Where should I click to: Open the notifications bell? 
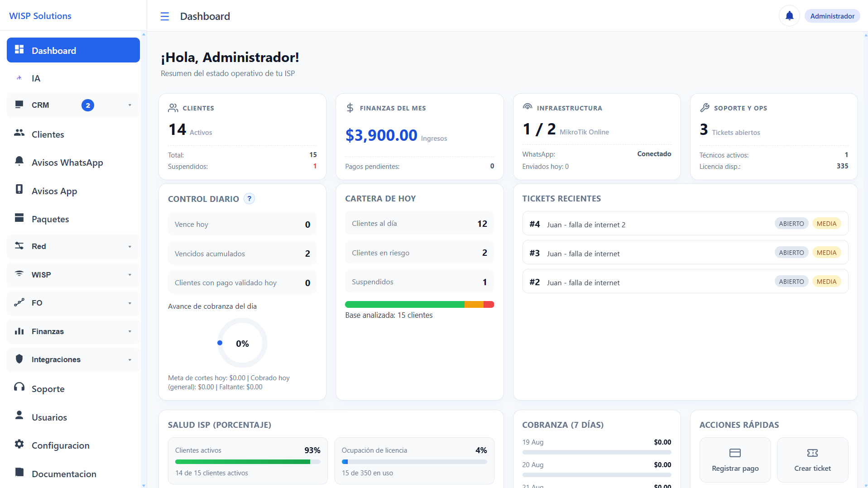pyautogui.click(x=789, y=16)
